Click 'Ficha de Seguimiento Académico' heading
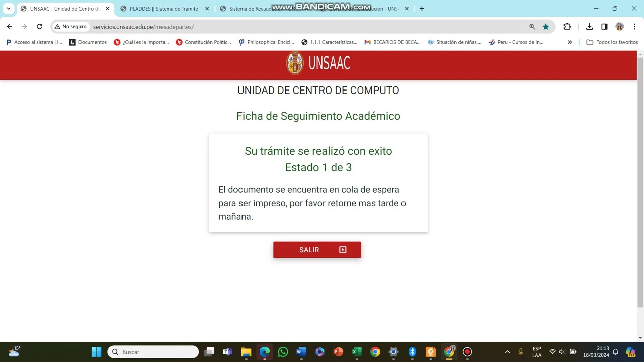Image resolution: width=644 pixels, height=362 pixels. (318, 116)
